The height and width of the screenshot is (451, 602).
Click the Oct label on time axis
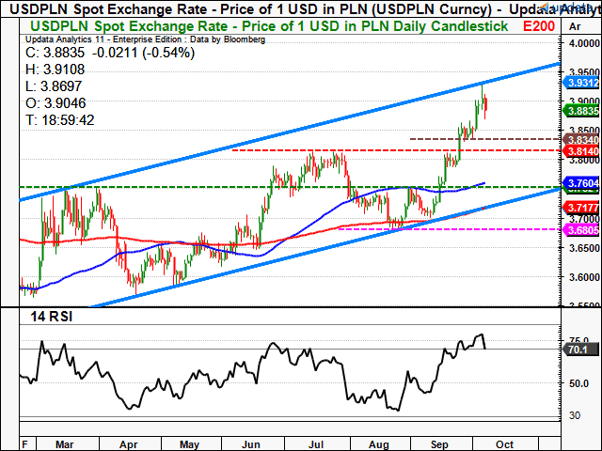coord(504,444)
